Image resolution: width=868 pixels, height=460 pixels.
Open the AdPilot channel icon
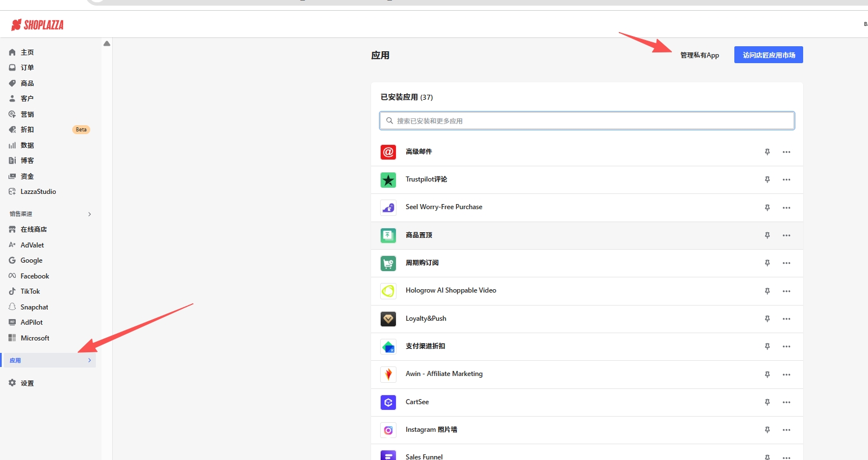pyautogui.click(x=12, y=322)
